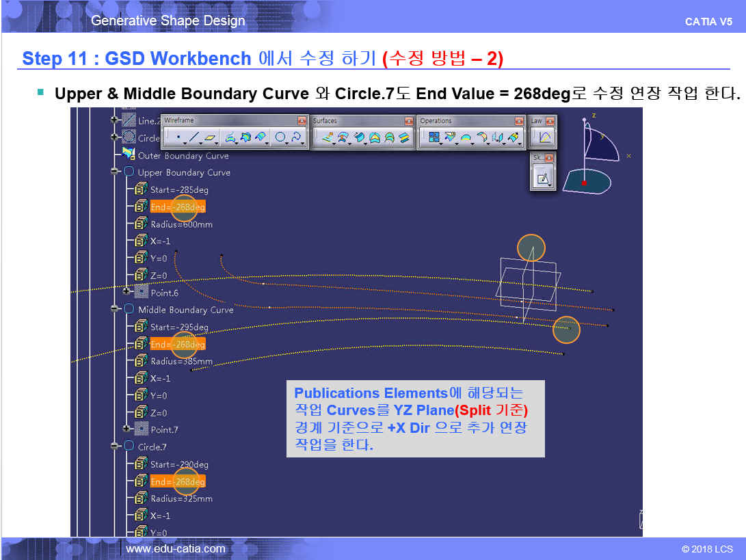The height and width of the screenshot is (560, 746).
Task: Click the Outer Boundary Curve tree icon
Action: pos(129,155)
